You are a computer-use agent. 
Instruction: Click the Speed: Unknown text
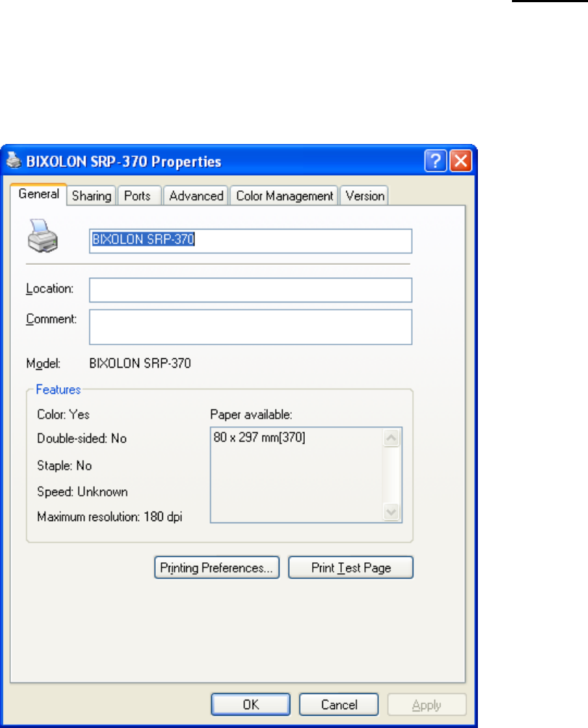pos(83,491)
